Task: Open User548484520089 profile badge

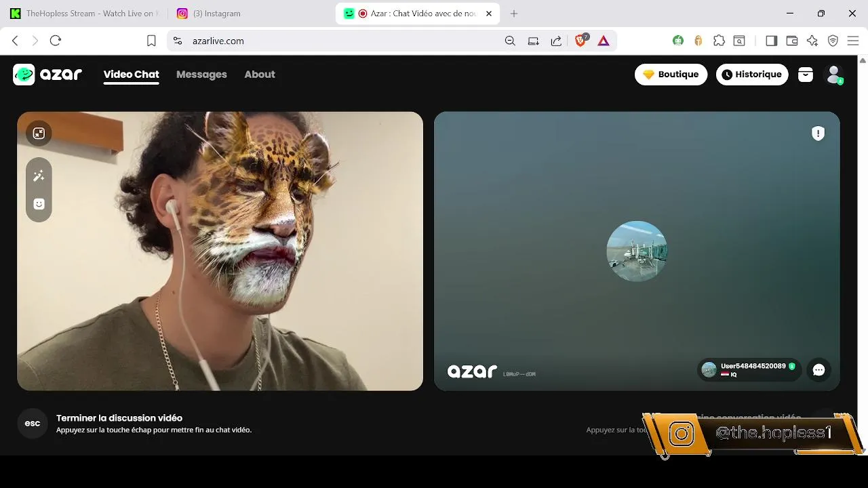Action: tap(749, 369)
